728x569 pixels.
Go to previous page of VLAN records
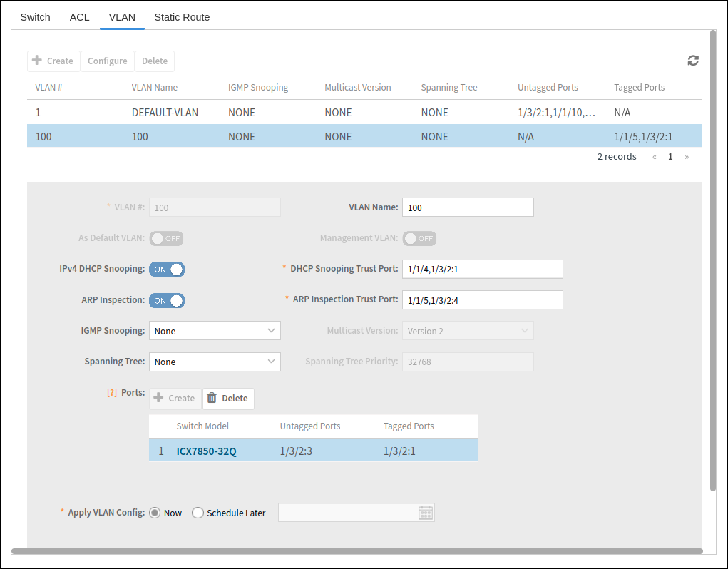pos(654,157)
